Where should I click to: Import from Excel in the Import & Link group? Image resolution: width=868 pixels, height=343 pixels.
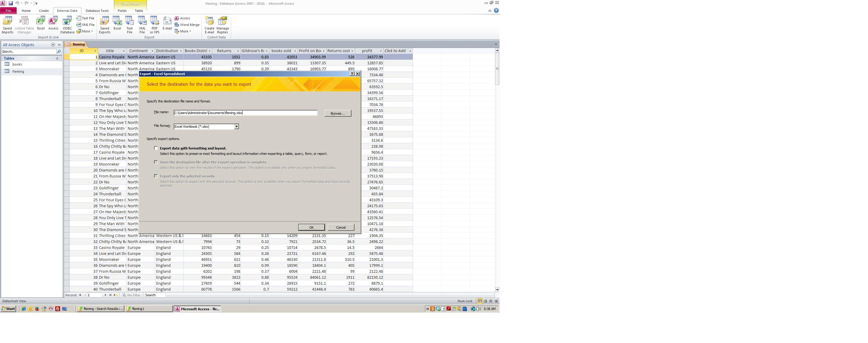41,24
